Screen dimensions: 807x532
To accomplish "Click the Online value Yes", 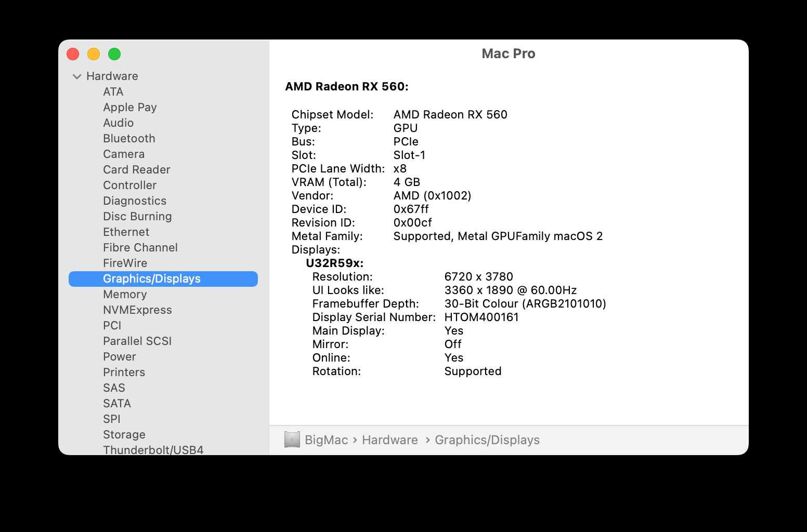I will [454, 357].
